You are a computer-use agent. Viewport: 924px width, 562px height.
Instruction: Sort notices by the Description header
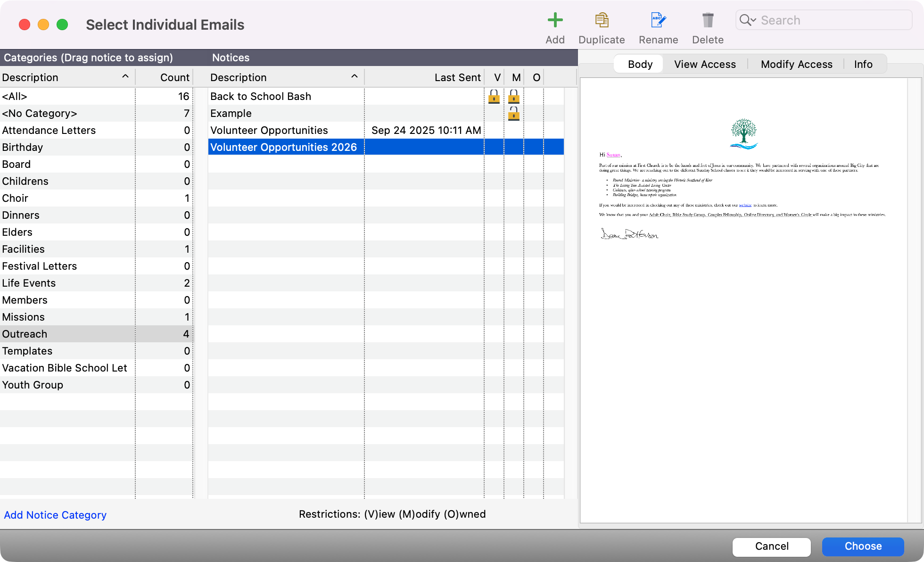tap(286, 77)
